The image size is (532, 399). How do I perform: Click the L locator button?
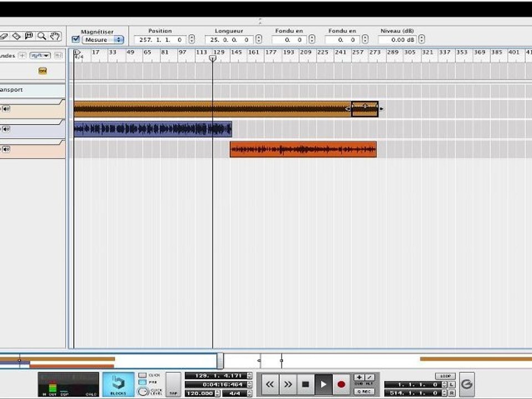(x=452, y=385)
